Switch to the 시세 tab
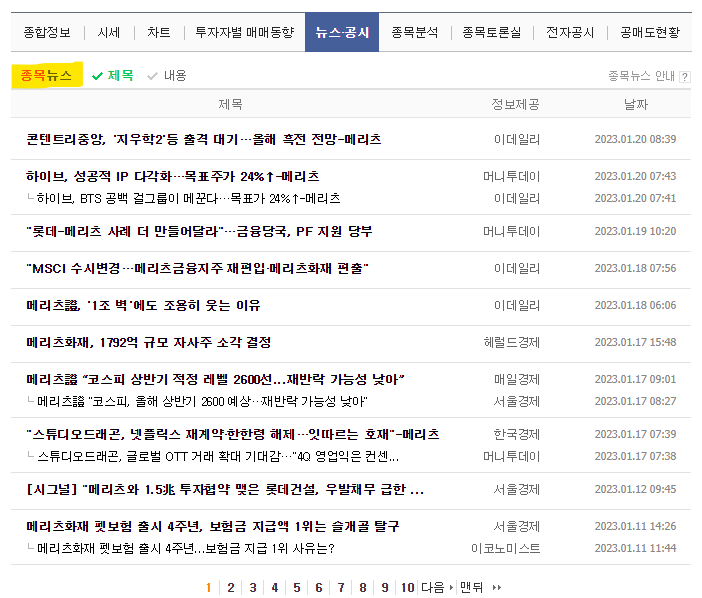This screenshot has width=702, height=598. [x=109, y=32]
